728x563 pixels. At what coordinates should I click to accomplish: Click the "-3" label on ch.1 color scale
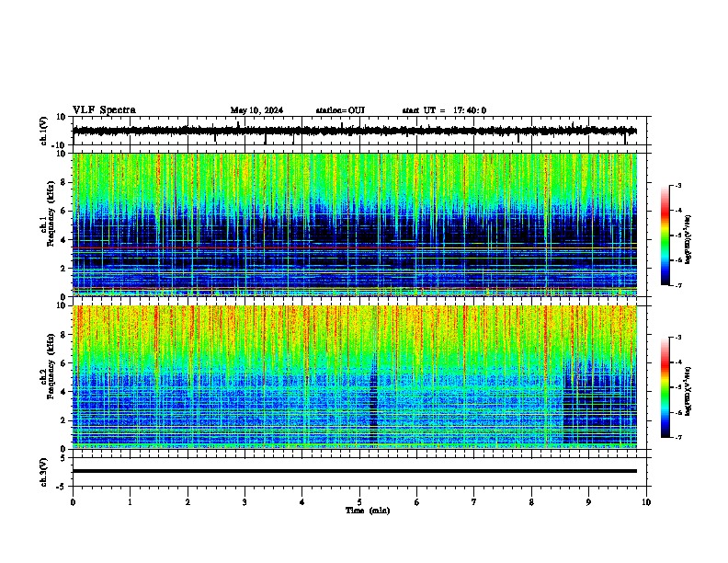click(678, 185)
